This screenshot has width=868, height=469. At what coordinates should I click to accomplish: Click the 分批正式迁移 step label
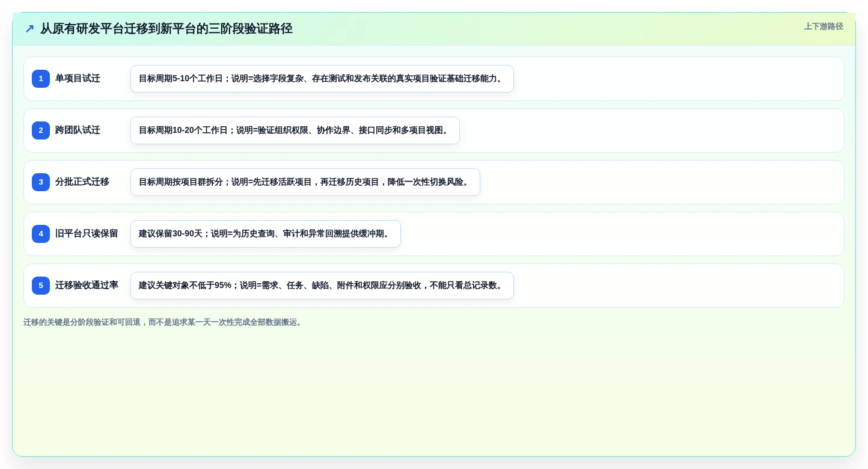point(82,182)
